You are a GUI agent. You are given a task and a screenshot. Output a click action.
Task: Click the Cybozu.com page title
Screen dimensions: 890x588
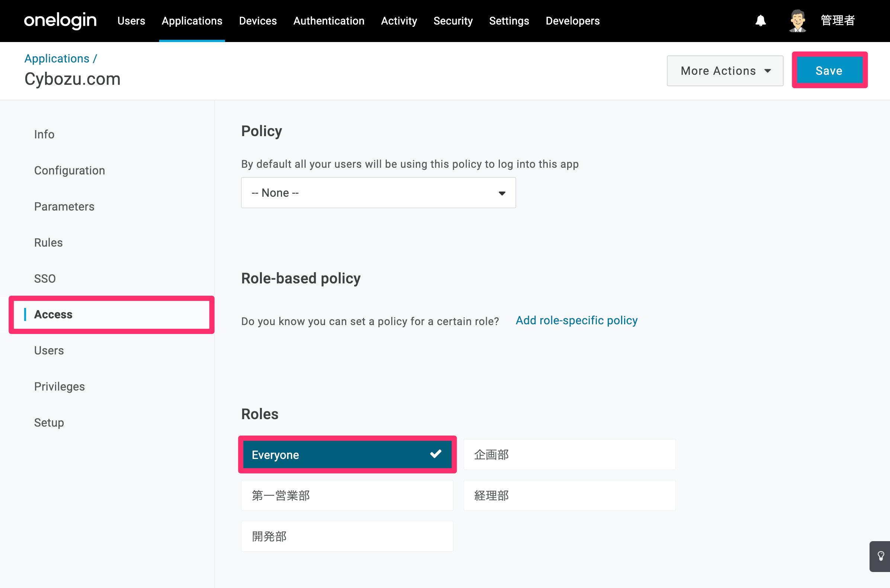tap(73, 79)
